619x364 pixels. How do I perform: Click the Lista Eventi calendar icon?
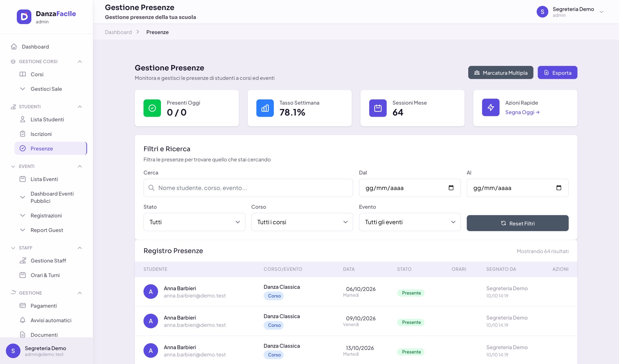click(x=23, y=179)
